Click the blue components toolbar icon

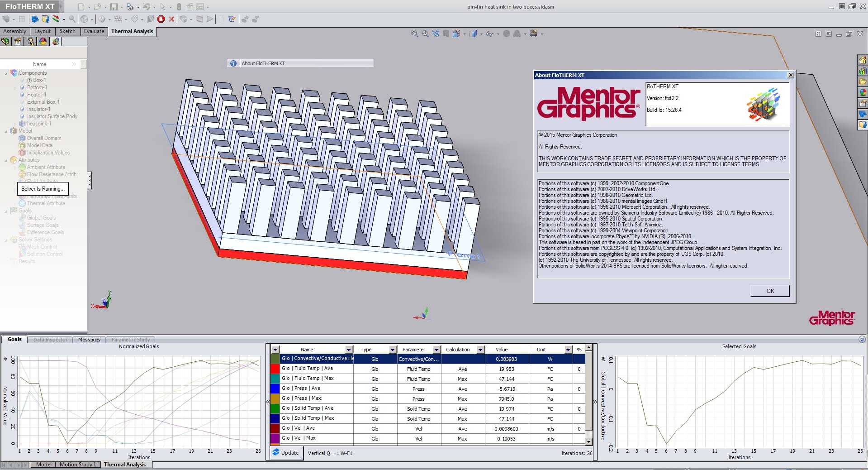click(35, 19)
